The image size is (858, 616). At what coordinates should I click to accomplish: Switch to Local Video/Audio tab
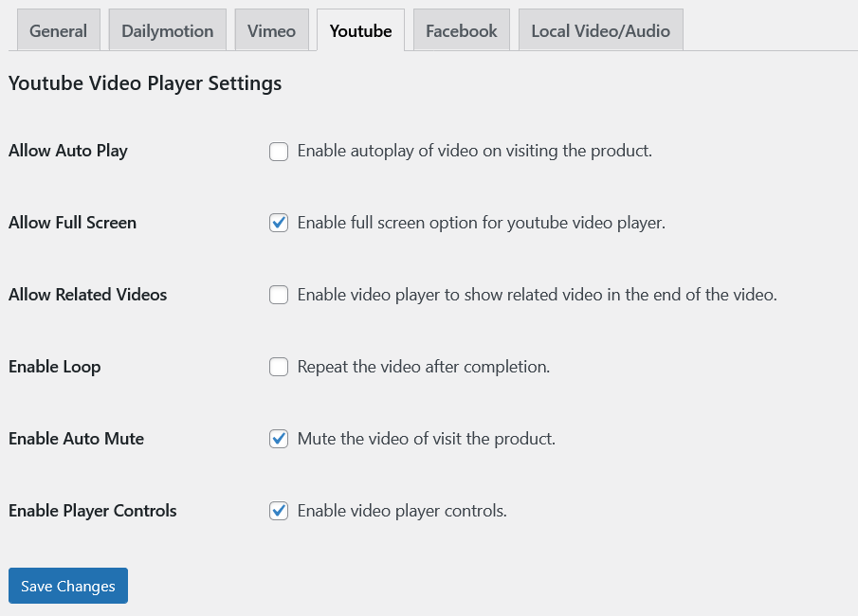(x=600, y=31)
